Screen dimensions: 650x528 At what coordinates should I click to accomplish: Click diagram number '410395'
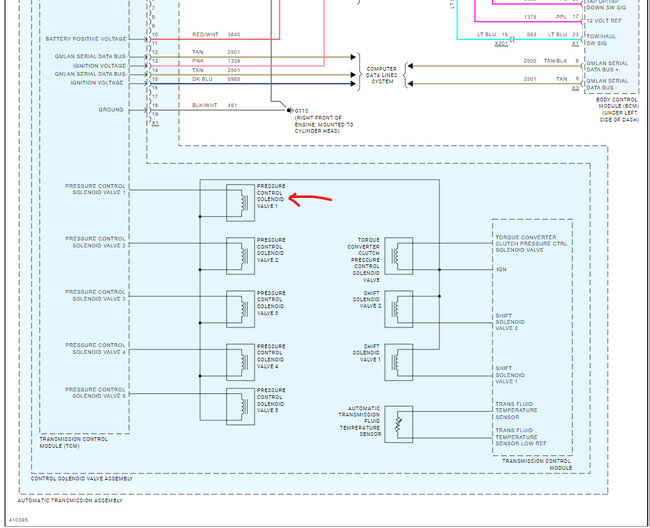point(18,520)
